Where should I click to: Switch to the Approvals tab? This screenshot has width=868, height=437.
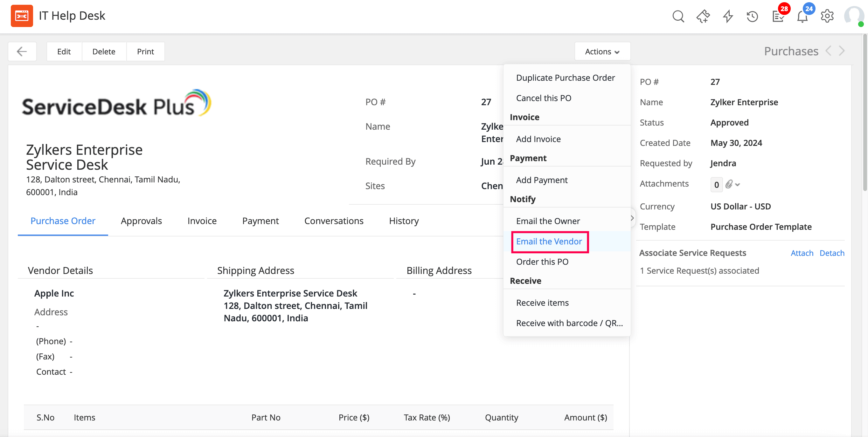point(141,221)
